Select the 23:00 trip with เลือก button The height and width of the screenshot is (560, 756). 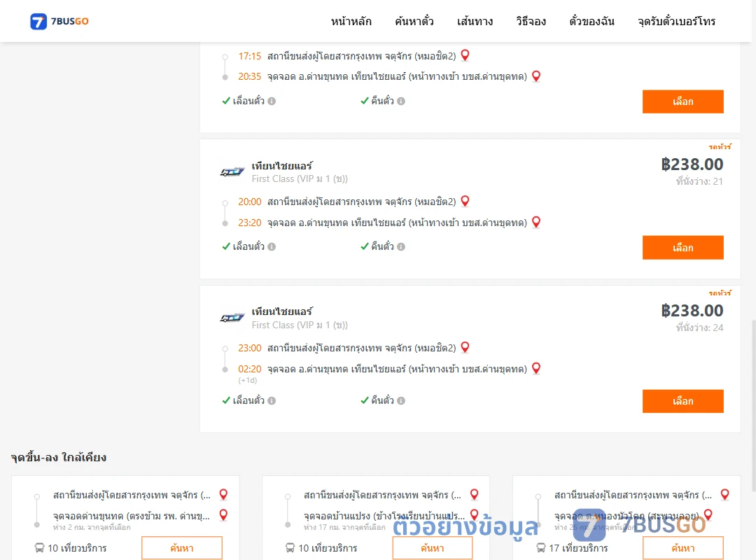(682, 401)
